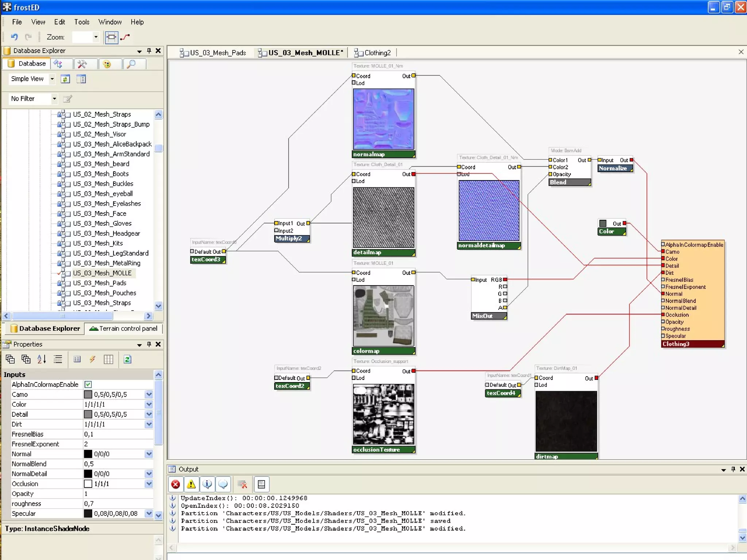Click the clear output log icon

(242, 484)
